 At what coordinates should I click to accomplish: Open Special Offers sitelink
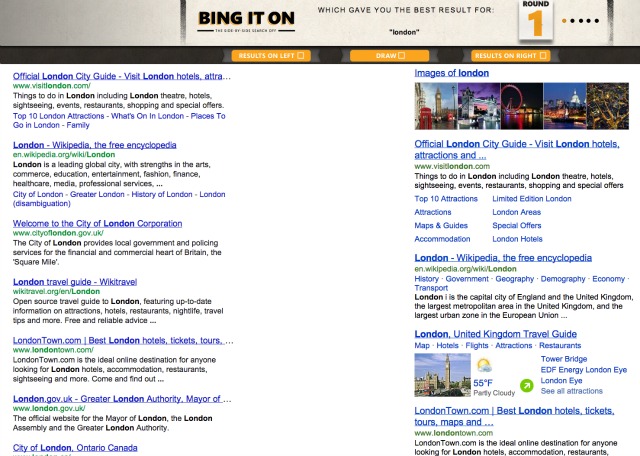pyautogui.click(x=517, y=225)
